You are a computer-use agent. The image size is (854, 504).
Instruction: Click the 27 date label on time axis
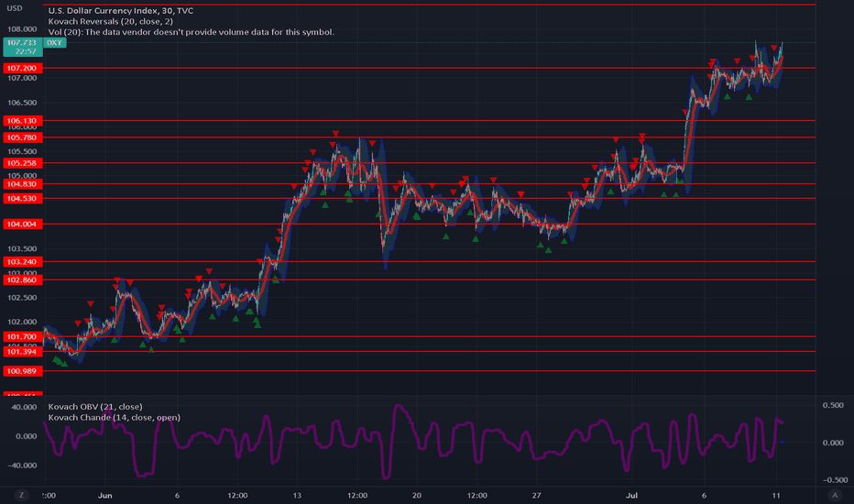[536, 495]
